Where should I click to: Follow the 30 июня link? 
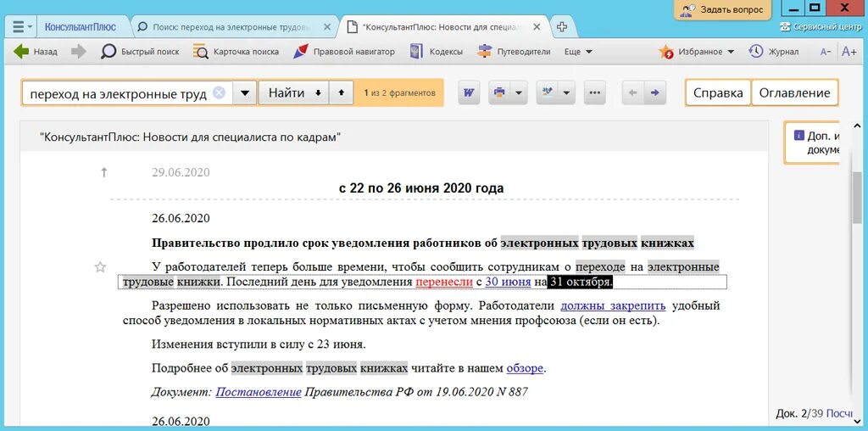[509, 282]
